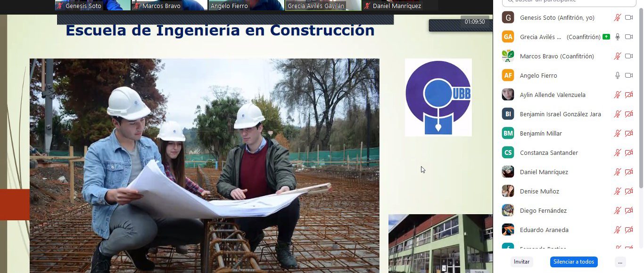Viewport: 644px width, 273px height.
Task: Toggle Benjamín Millar's muted microphone
Action: click(617, 133)
